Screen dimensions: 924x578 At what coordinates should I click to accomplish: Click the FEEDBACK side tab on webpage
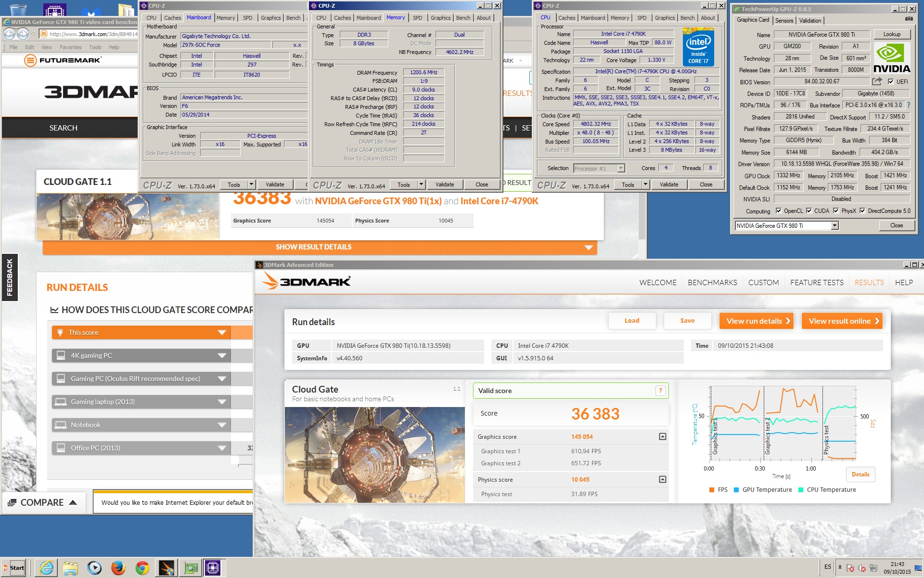tap(10, 277)
